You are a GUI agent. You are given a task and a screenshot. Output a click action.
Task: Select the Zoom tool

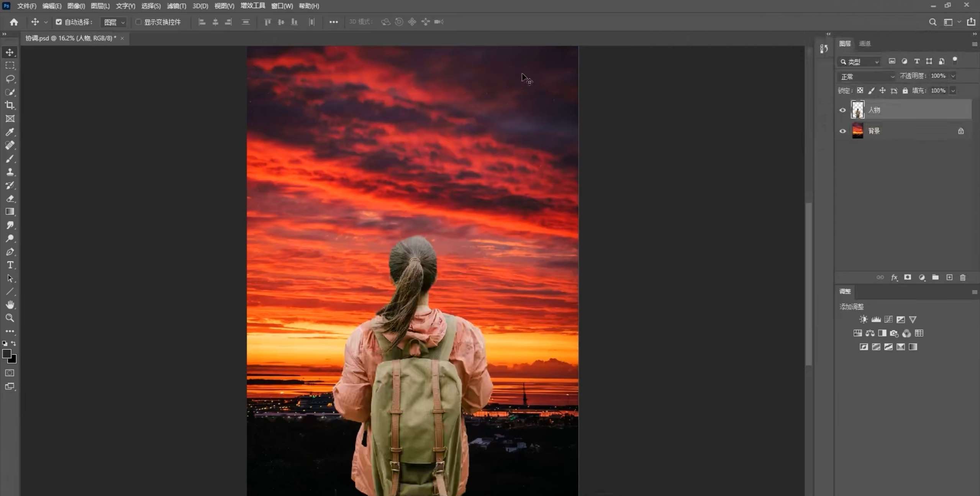coord(10,318)
